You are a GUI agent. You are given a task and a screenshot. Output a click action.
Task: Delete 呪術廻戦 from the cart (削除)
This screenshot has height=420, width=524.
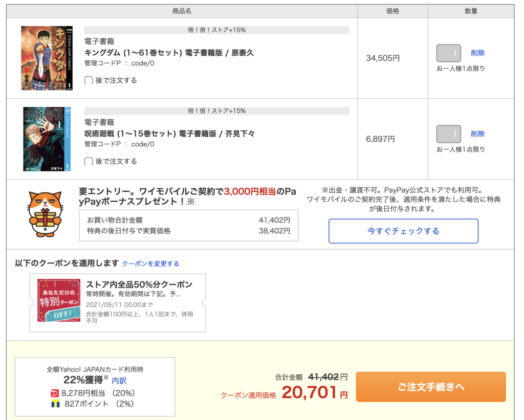click(x=477, y=134)
